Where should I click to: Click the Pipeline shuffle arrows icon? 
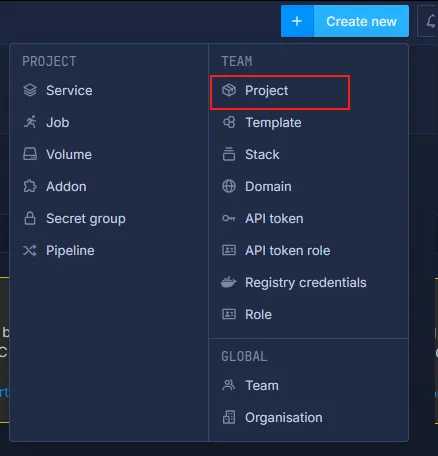pos(30,250)
